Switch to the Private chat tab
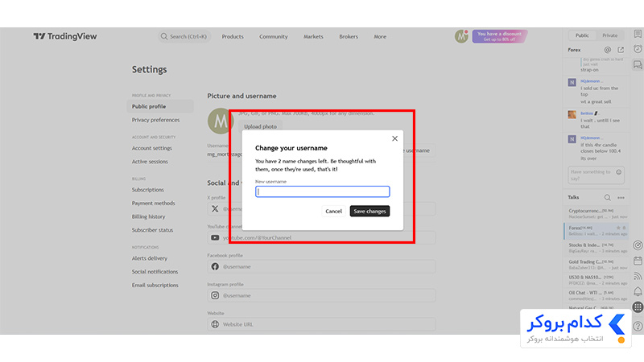 click(610, 35)
